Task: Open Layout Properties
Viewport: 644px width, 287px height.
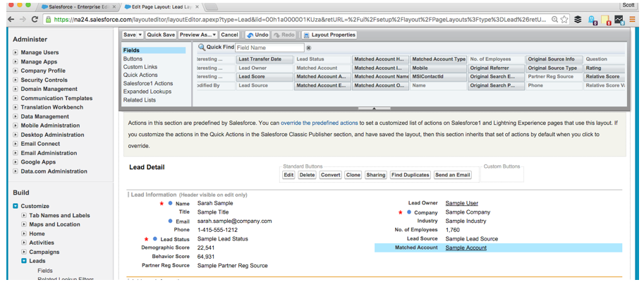Action: (330, 35)
